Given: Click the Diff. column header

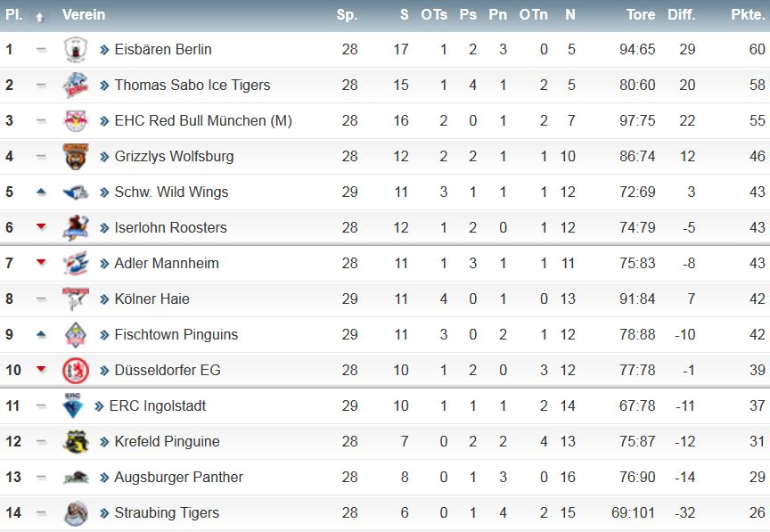Looking at the screenshot, I should point(681,15).
